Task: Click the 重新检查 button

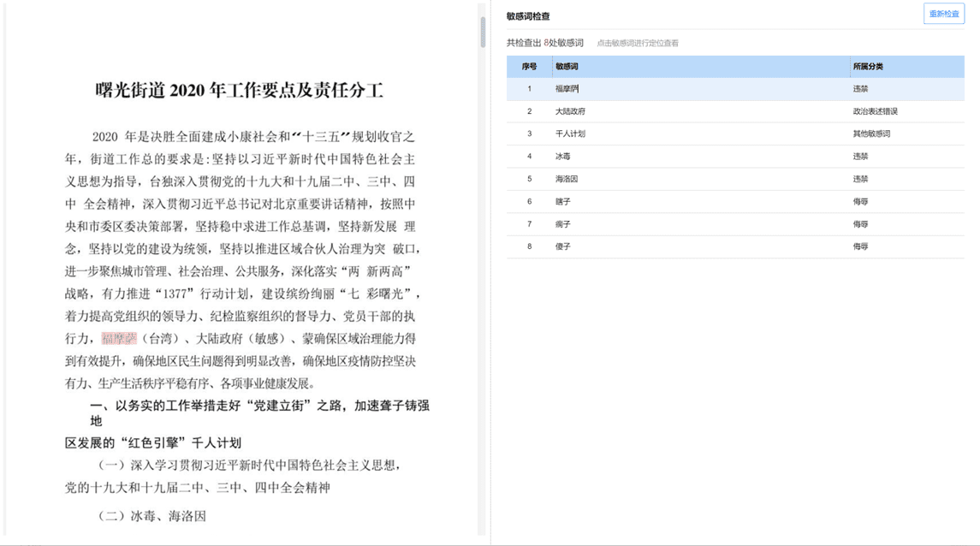Action: point(944,14)
